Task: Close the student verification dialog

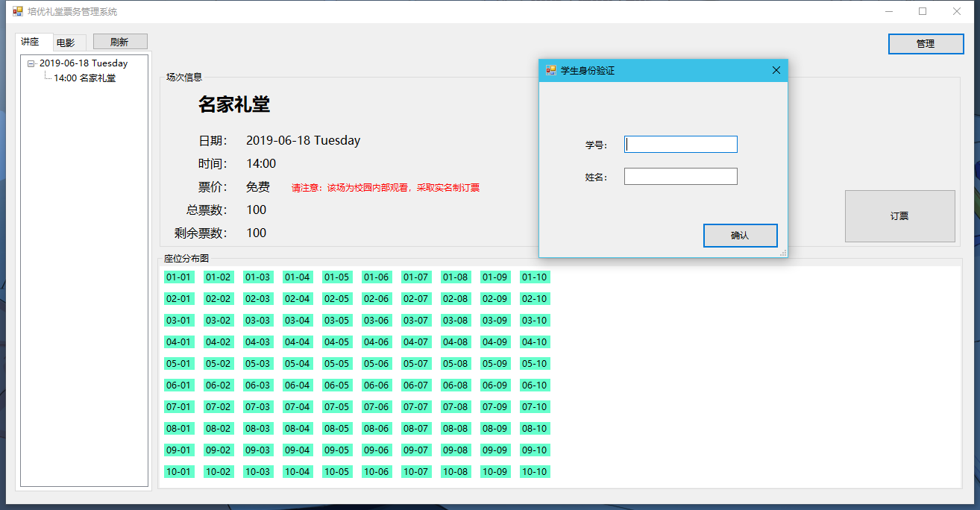Action: point(776,70)
